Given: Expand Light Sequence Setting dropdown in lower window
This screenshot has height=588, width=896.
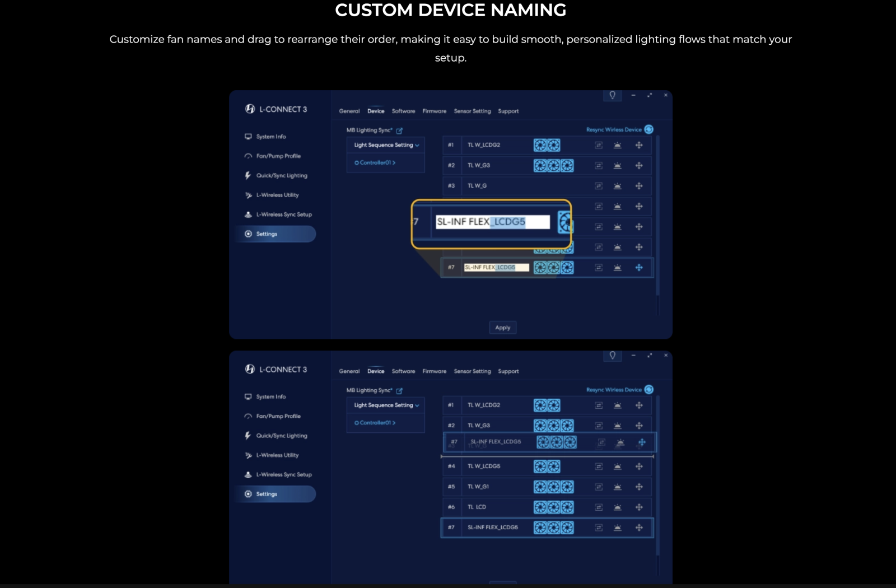Looking at the screenshot, I should tap(386, 405).
